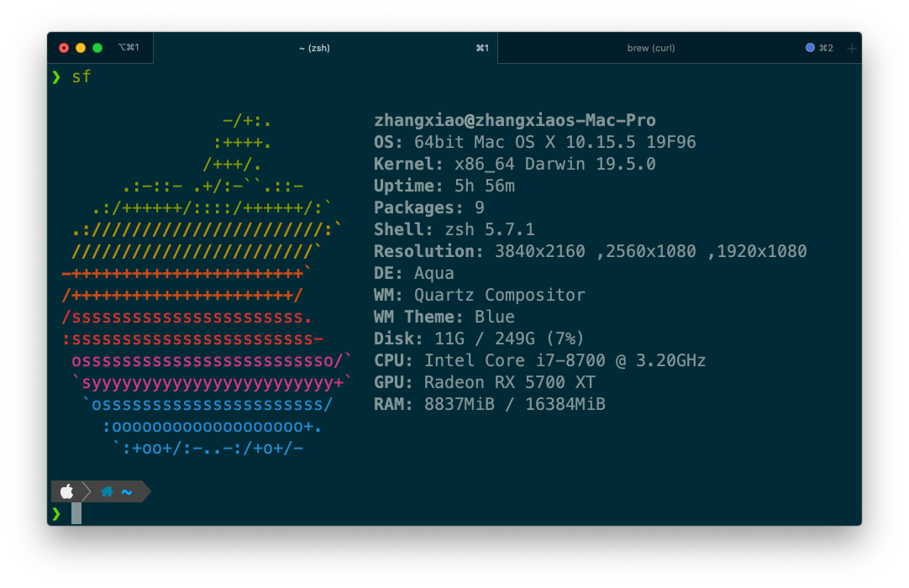This screenshot has height=588, width=909.
Task: Click the gray block cursor at prompt
Action: 76,513
